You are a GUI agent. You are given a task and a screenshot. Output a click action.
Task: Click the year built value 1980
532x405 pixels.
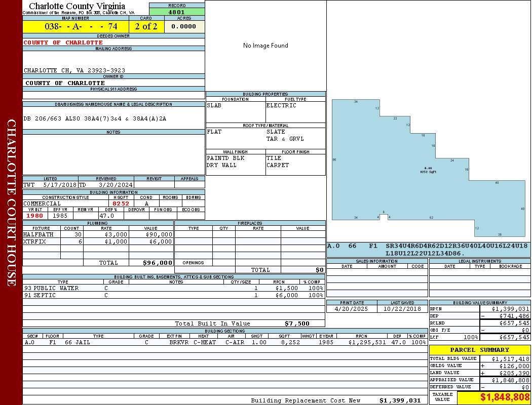tap(34, 216)
